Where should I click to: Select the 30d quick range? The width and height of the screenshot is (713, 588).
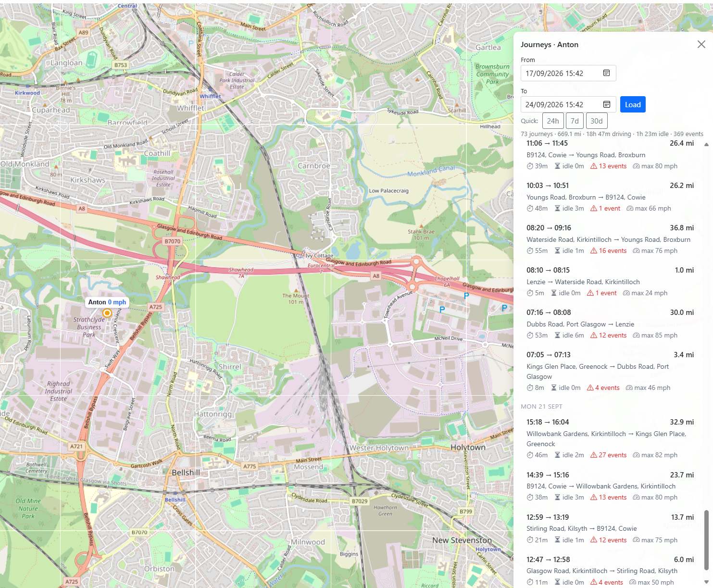597,121
